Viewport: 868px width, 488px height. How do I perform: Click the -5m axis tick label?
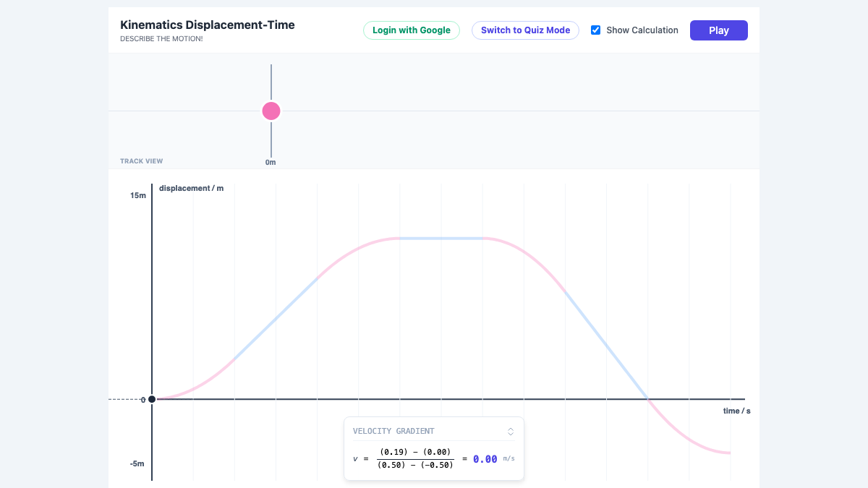pos(137,463)
